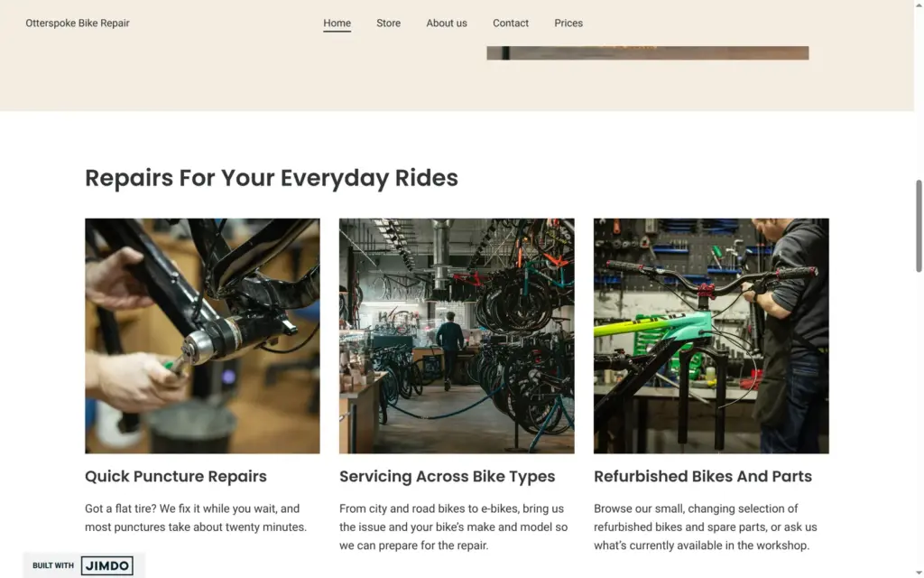Image resolution: width=924 pixels, height=578 pixels.
Task: Open the Home menu item
Action: coord(337,23)
